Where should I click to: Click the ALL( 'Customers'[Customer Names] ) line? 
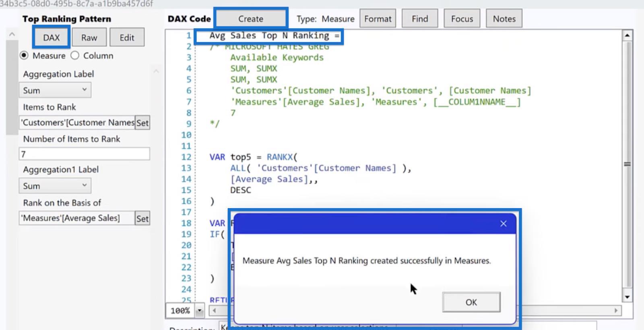coord(321,168)
